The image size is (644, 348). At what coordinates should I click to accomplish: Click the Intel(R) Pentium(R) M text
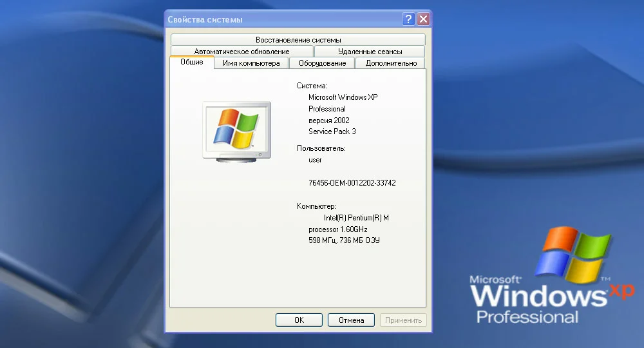(356, 218)
